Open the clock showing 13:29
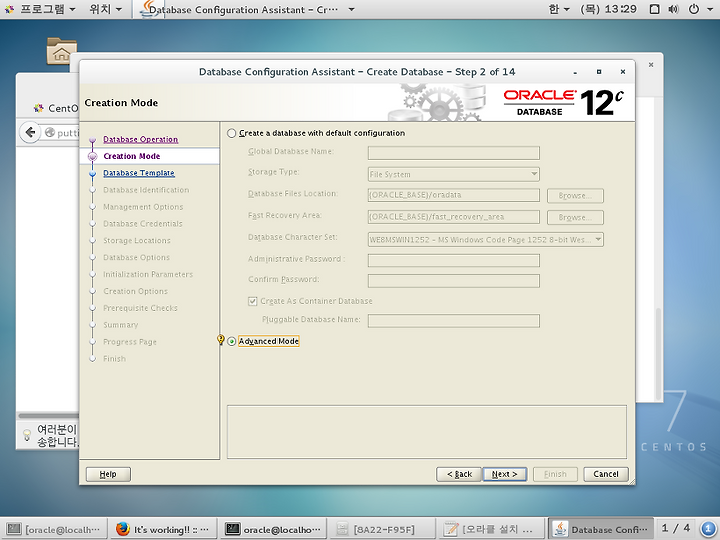This screenshot has height=540, width=720. pos(608,9)
